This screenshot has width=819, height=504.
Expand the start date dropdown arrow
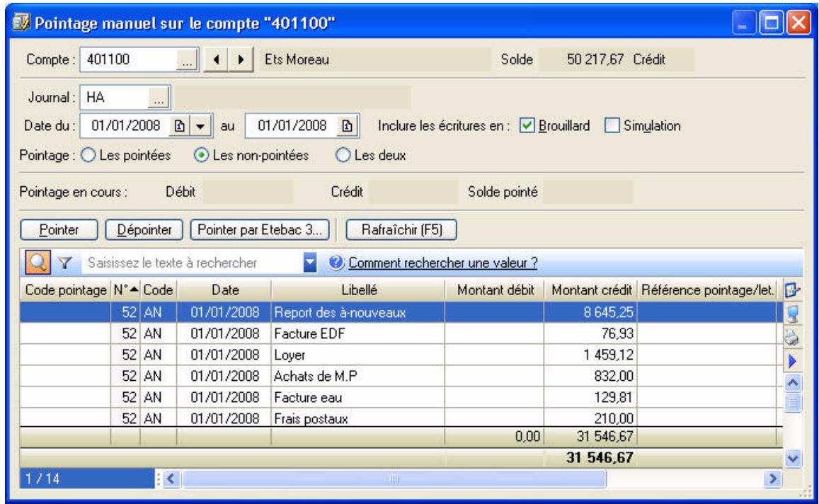pos(200,126)
